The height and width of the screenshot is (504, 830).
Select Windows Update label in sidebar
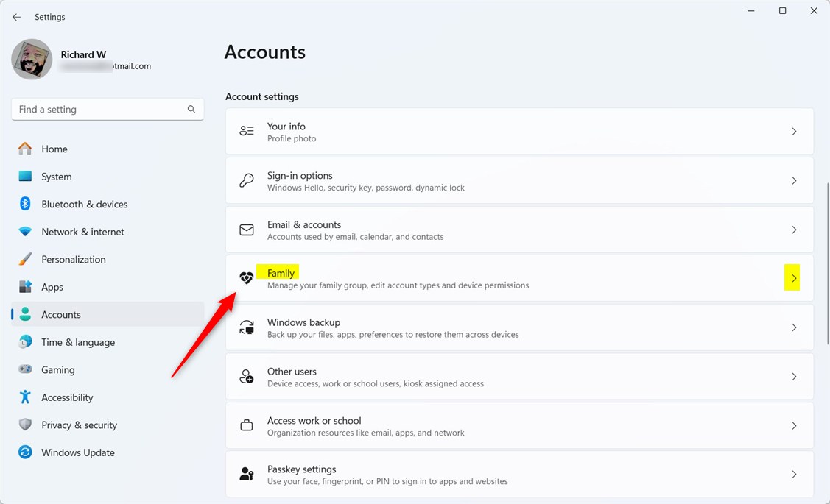click(78, 452)
